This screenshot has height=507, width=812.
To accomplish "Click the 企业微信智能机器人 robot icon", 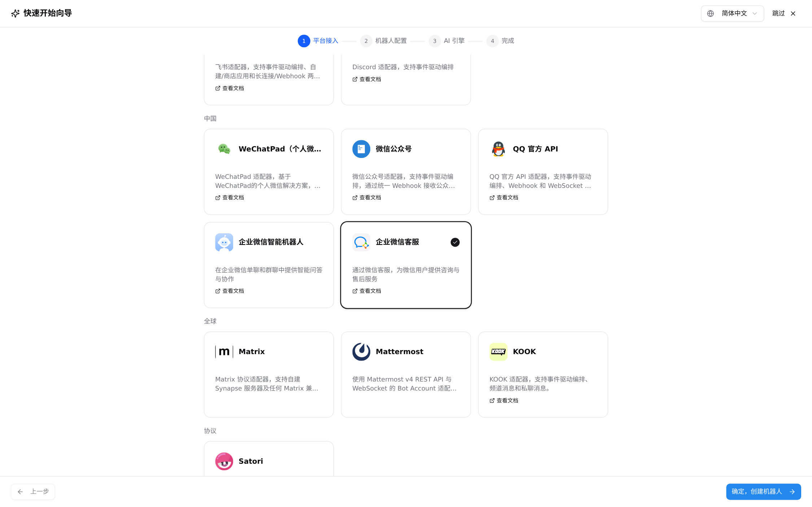I will click(x=224, y=242).
